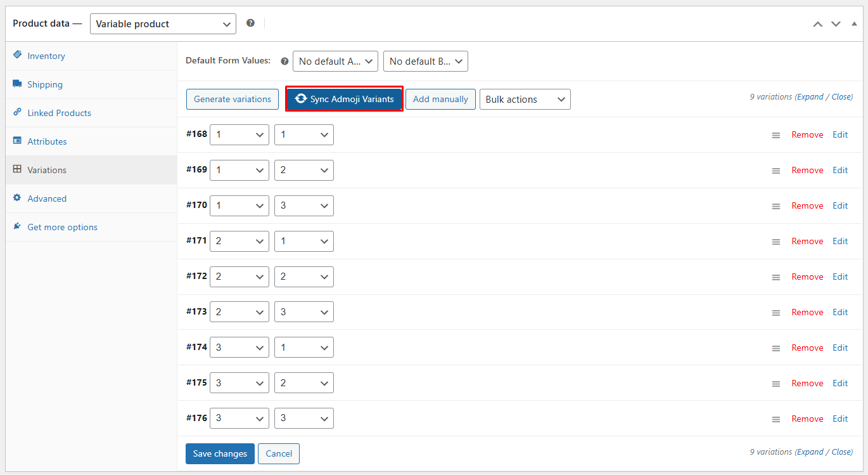
Task: Edit variation #176
Action: [x=840, y=419]
